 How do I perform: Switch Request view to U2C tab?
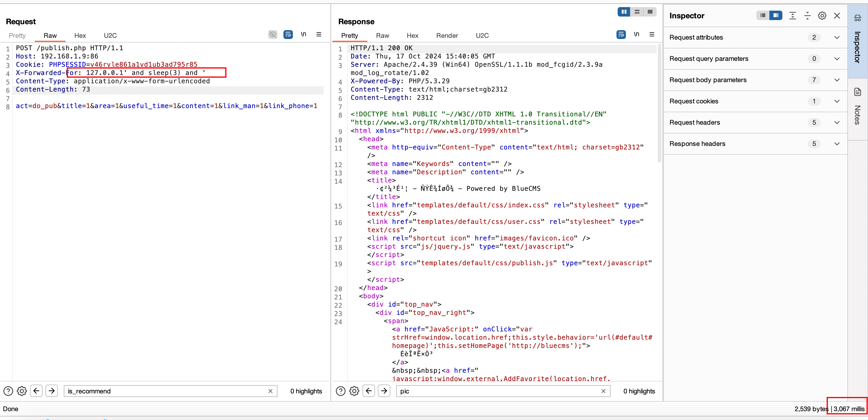[x=110, y=35]
